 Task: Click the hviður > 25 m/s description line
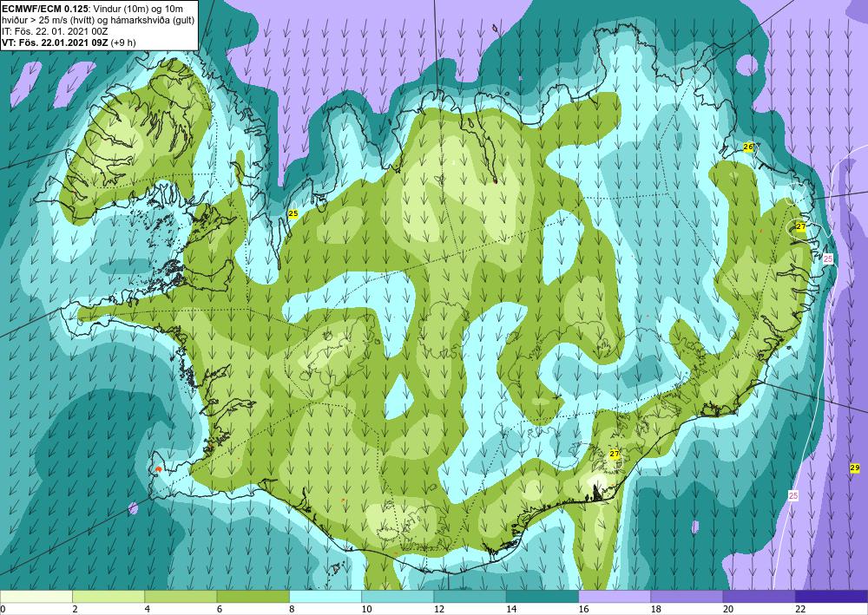tap(99, 20)
